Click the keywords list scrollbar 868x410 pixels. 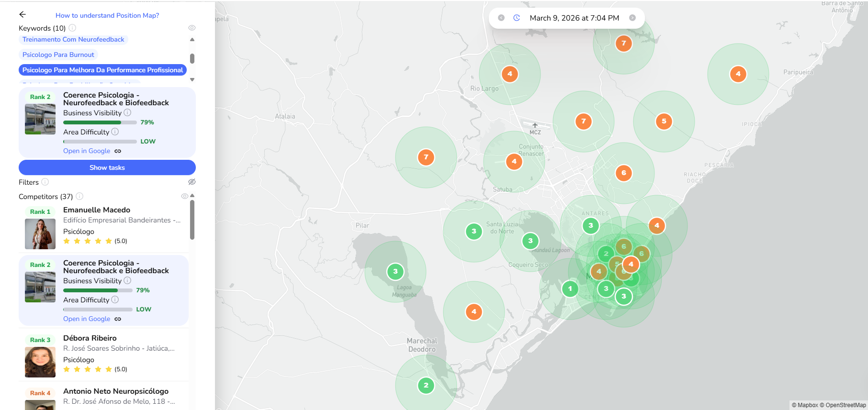[x=192, y=58]
